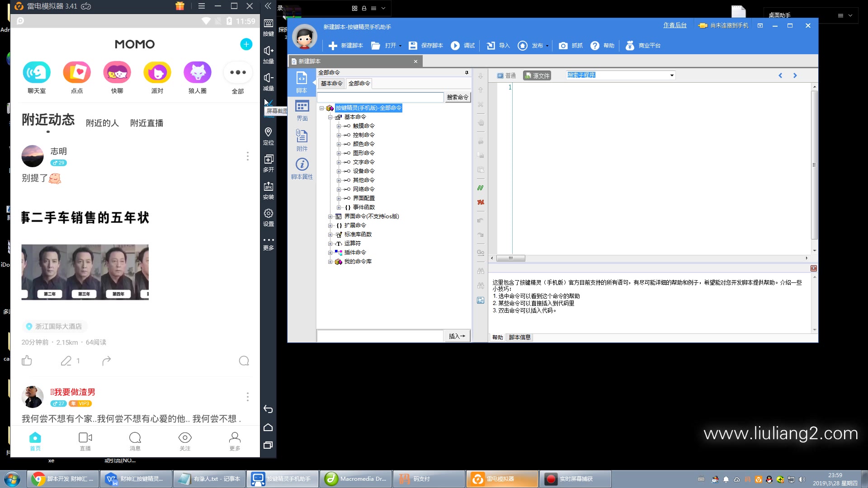Viewport: 868px width, 488px height.
Task: Open the 派对 party icon
Action: tap(157, 72)
